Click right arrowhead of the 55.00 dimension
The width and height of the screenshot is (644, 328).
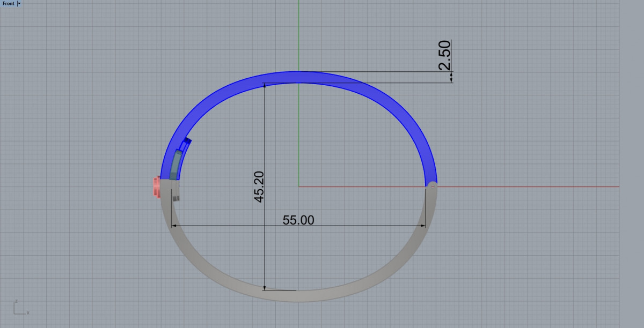click(423, 226)
